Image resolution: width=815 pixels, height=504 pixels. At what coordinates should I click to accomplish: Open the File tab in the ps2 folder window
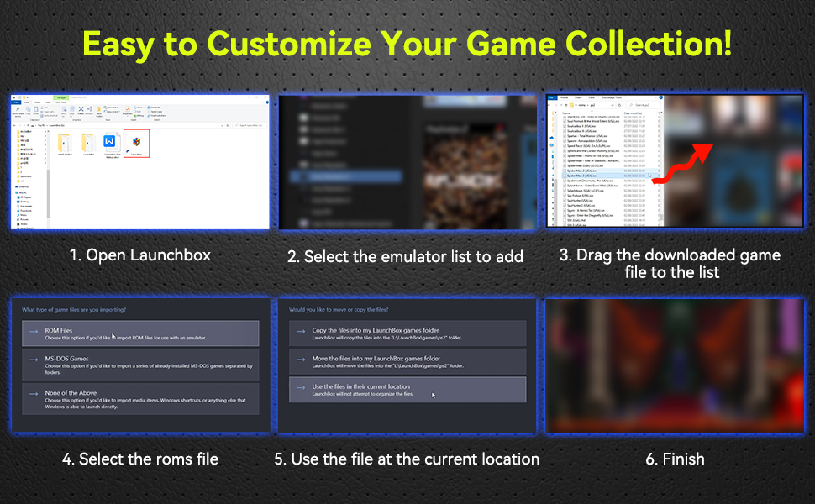(553, 97)
